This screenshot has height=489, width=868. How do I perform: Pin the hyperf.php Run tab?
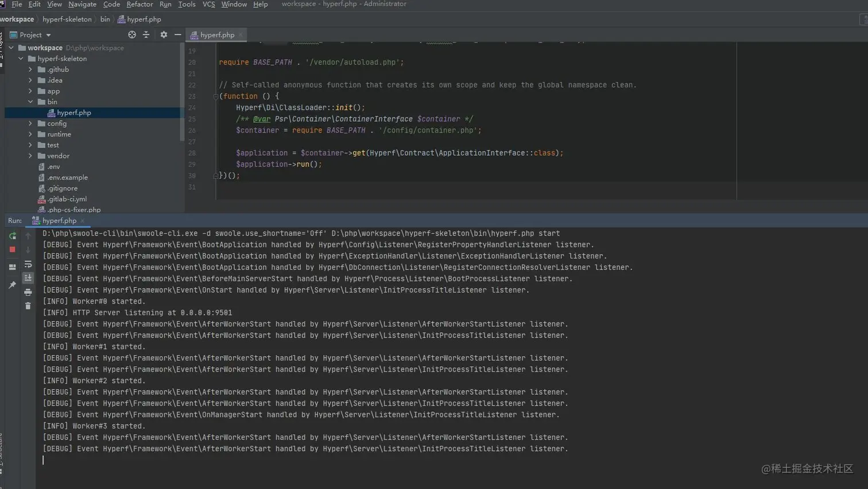(12, 285)
